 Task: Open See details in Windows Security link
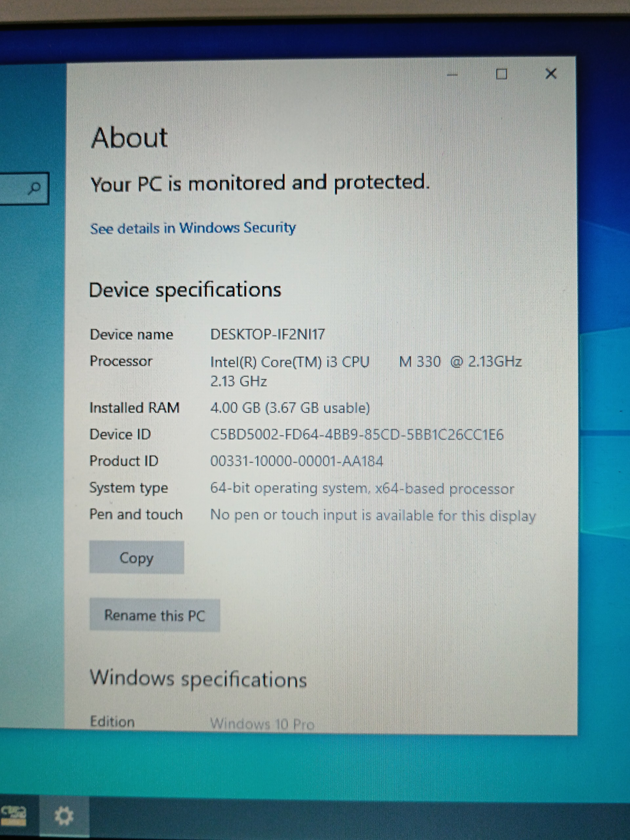coord(193,228)
